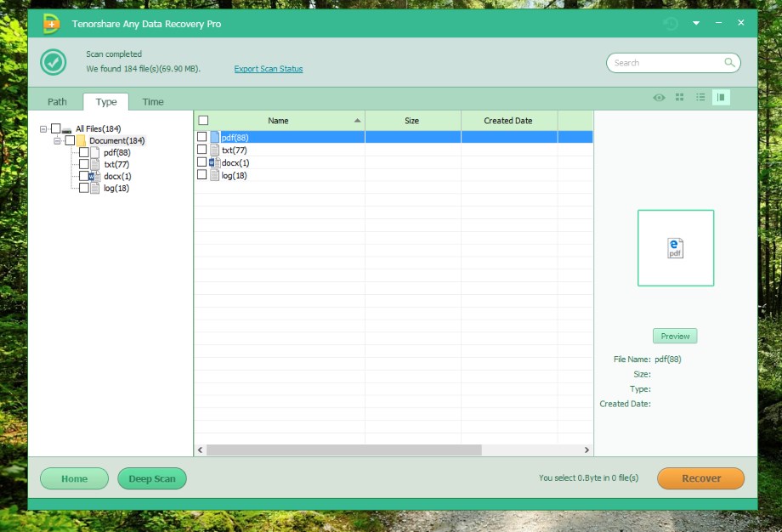This screenshot has height=532, width=782.
Task: Switch to the Path tab
Action: (57, 102)
